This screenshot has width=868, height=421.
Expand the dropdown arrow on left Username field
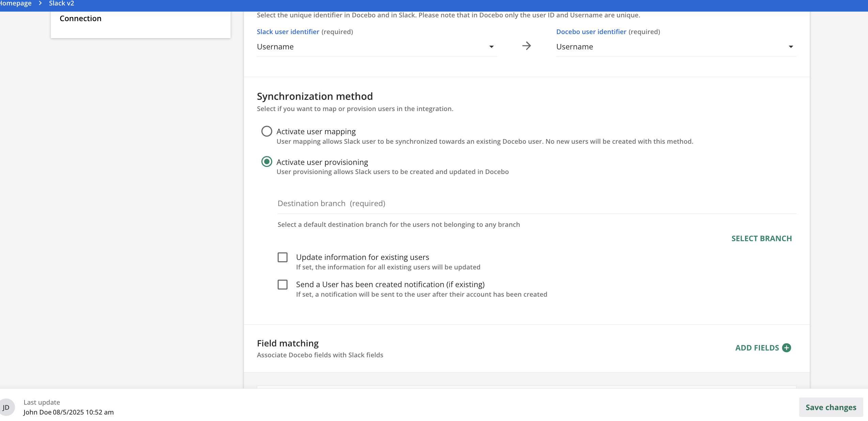click(492, 47)
